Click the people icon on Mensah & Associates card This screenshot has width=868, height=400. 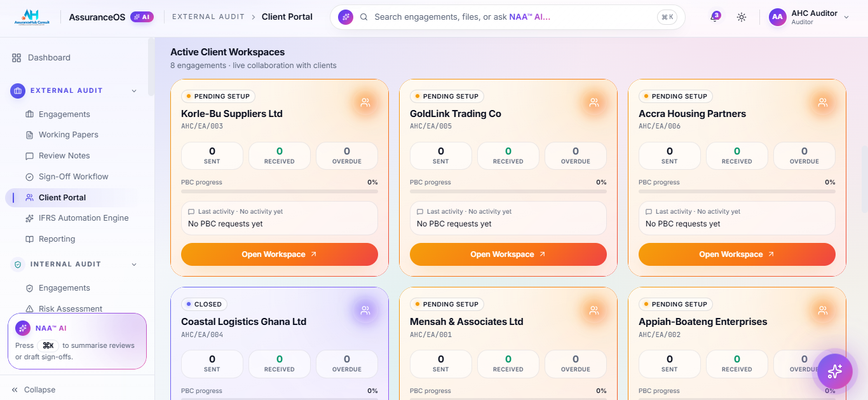point(594,310)
